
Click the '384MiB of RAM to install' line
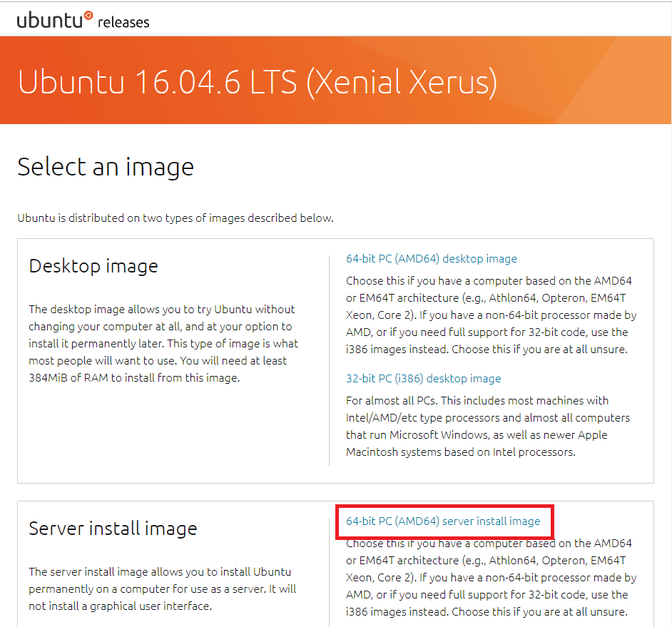[134, 378]
